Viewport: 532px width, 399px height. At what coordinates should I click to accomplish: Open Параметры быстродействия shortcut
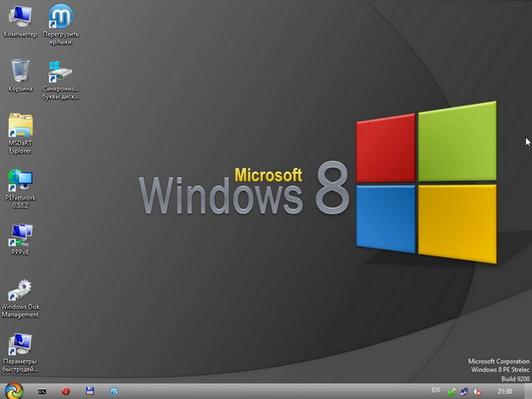tap(20, 345)
